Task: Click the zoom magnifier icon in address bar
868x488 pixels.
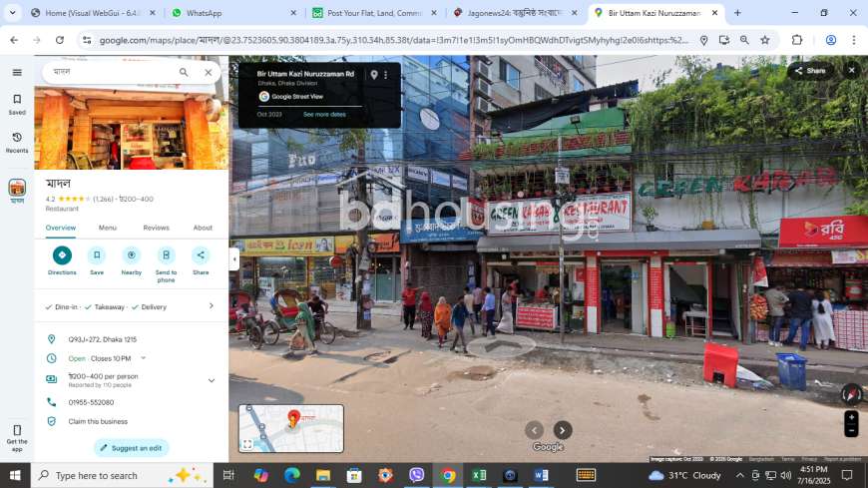Action: click(x=744, y=40)
